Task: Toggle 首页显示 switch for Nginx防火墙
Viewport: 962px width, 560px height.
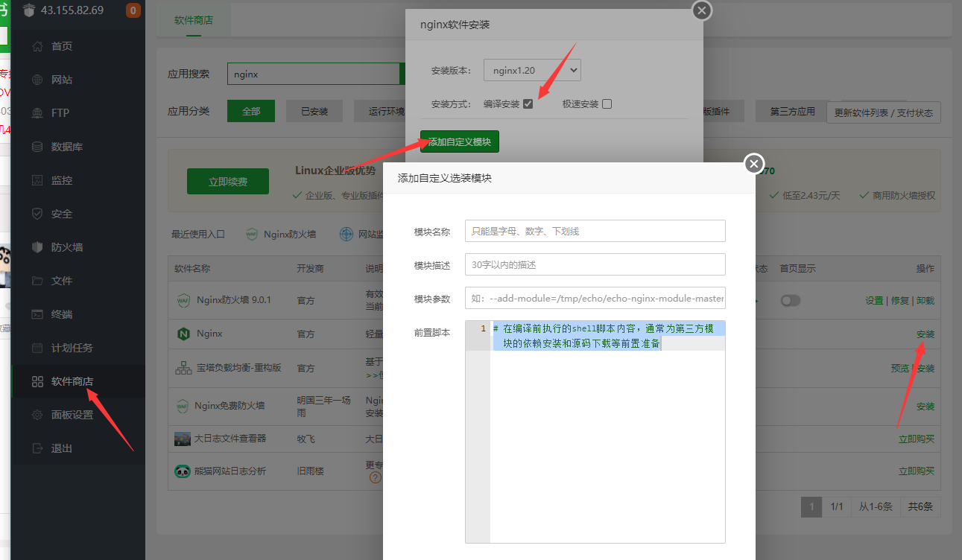Action: pyautogui.click(x=790, y=300)
